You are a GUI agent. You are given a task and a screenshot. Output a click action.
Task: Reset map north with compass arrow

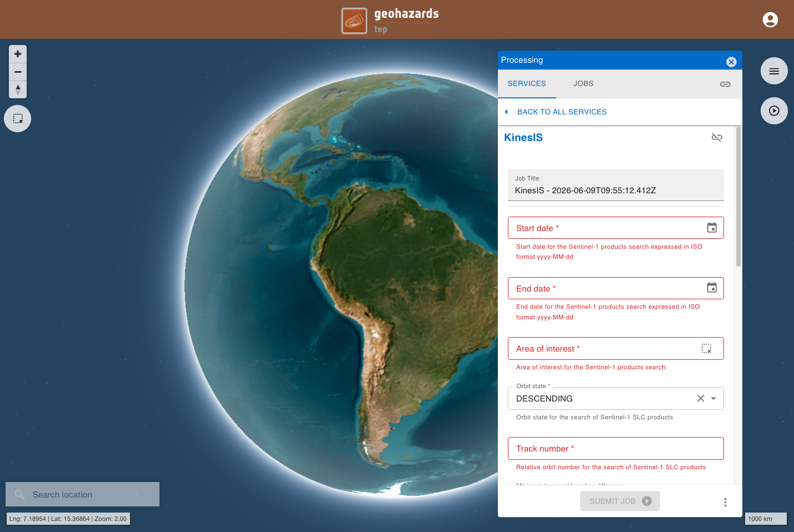tap(18, 89)
